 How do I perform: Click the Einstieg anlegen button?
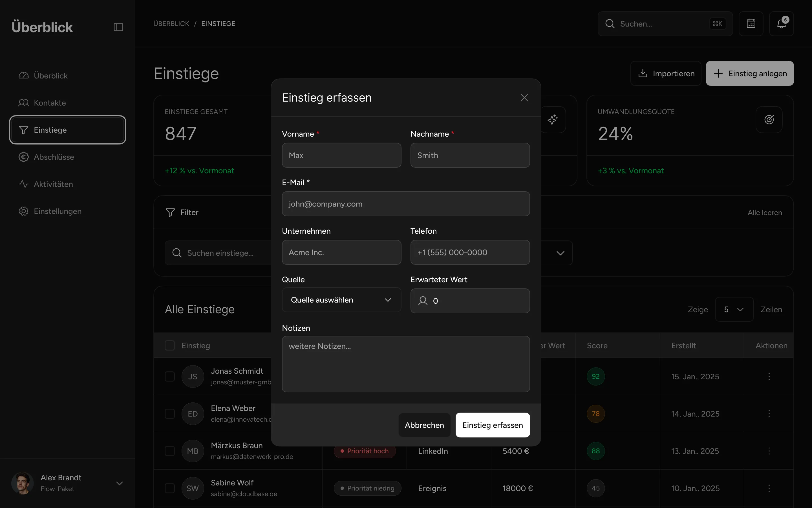[750, 73]
